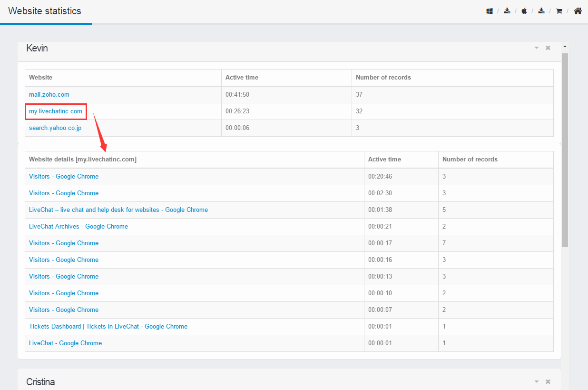Click the vertical scrollbar thumb
Image resolution: width=588 pixels, height=390 pixels.
(x=565, y=150)
